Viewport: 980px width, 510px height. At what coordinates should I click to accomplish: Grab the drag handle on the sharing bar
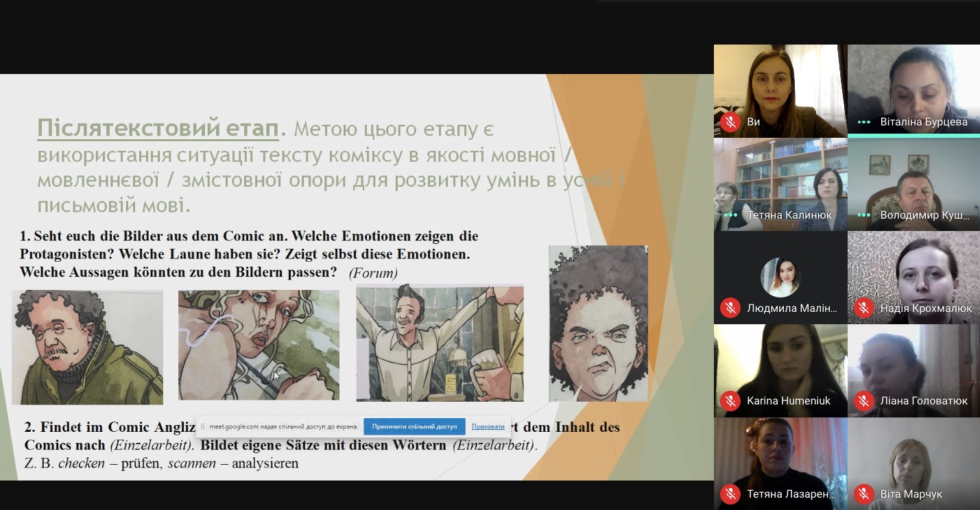pos(202,426)
